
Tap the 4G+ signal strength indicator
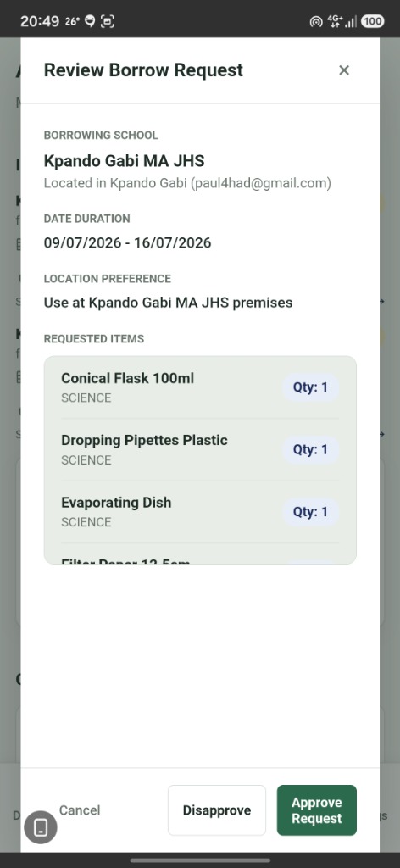[342, 21]
